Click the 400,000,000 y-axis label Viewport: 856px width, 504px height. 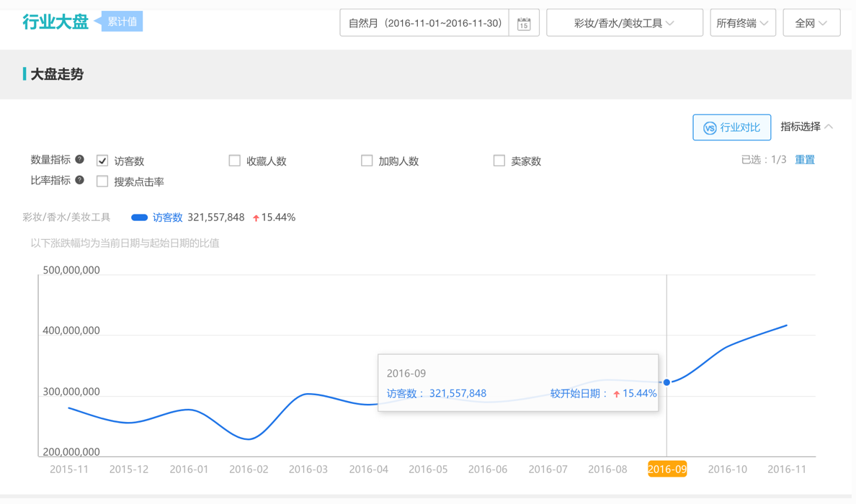point(71,330)
